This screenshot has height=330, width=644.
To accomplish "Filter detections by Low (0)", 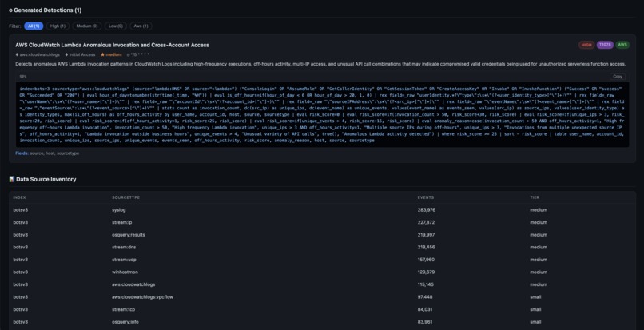I will (x=116, y=26).
